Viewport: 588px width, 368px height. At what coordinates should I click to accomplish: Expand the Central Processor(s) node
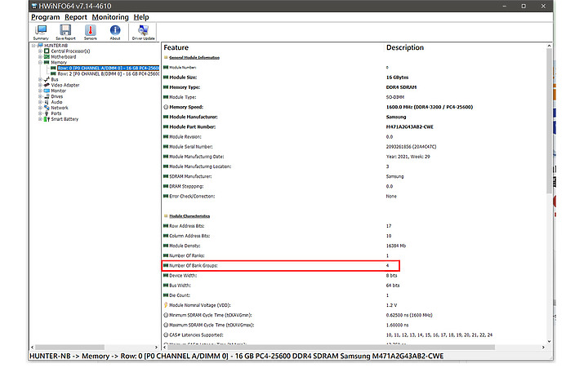click(x=40, y=51)
